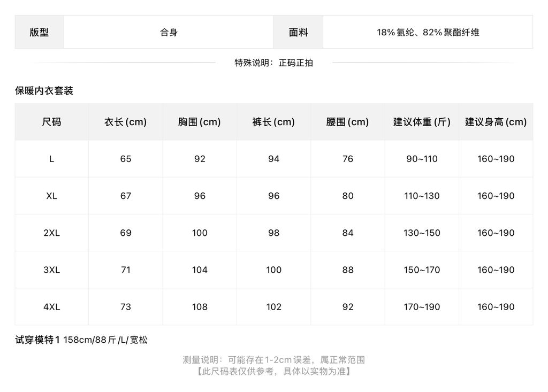Select the 18% 氨纶、82% 聚酯纤维 fabric text
548x392 pixels.
[428, 33]
